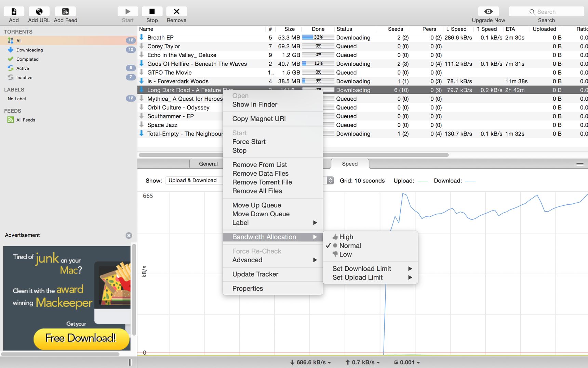Choose Copy Magnet URI menu item
Viewport: 588px width, 368px height.
point(273,119)
